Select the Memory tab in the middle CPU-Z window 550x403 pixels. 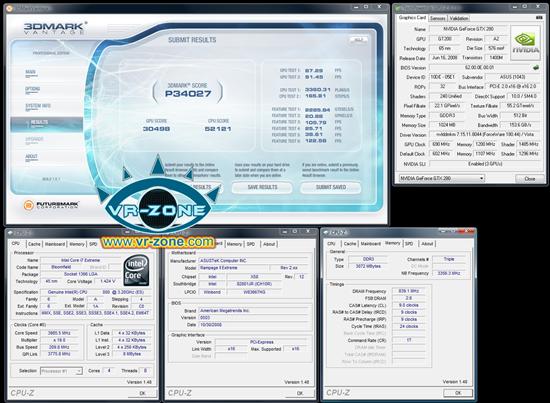[x=234, y=244]
